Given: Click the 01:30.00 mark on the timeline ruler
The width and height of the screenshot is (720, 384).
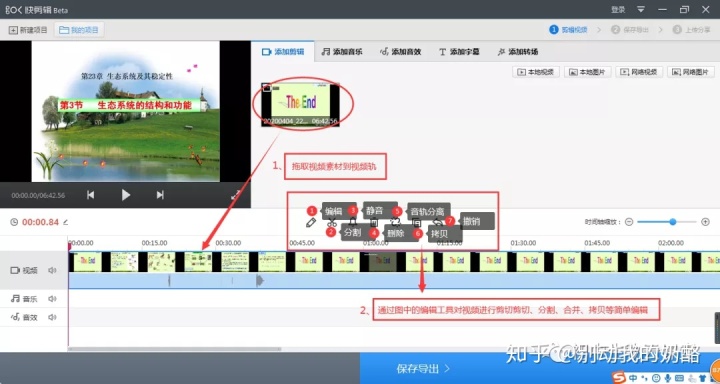Looking at the screenshot, I should pos(523,243).
